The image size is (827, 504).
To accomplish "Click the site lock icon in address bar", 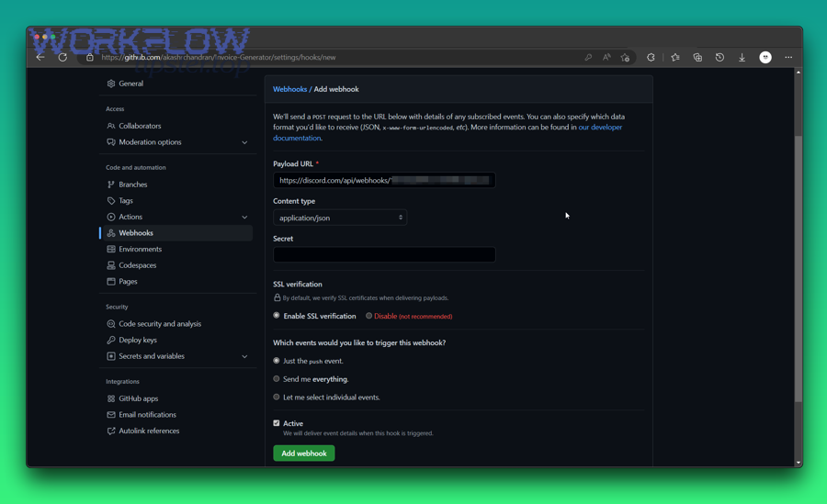I will click(90, 57).
